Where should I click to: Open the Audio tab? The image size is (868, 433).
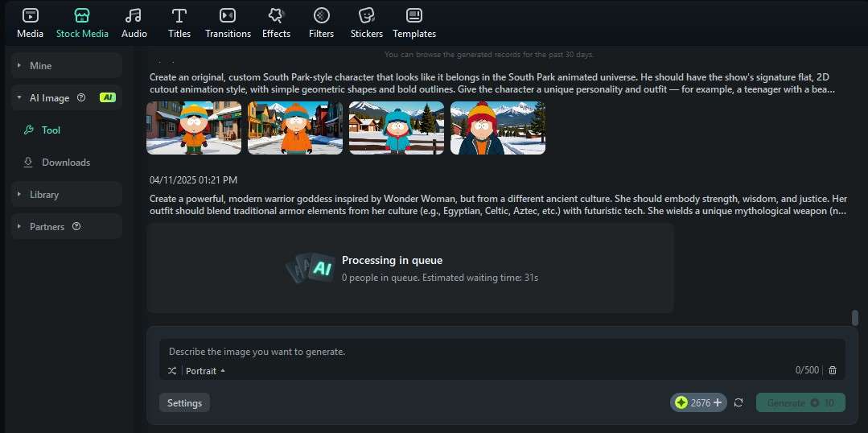pos(134,23)
